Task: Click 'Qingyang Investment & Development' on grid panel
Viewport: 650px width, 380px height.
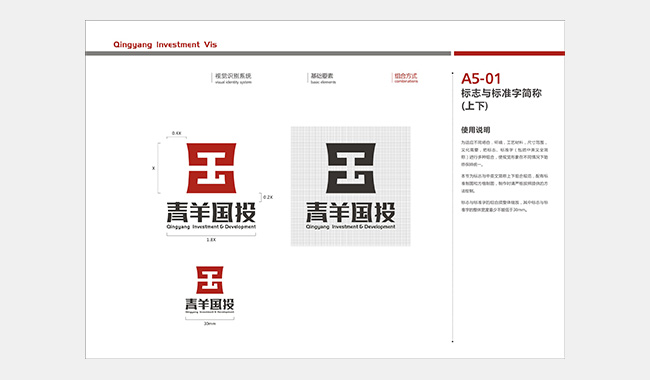Action: pos(351,227)
